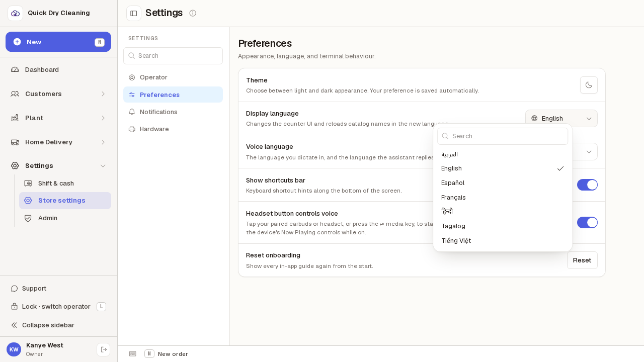Image resolution: width=644 pixels, height=362 pixels.
Task: Click the Customers people icon
Action: 15,94
